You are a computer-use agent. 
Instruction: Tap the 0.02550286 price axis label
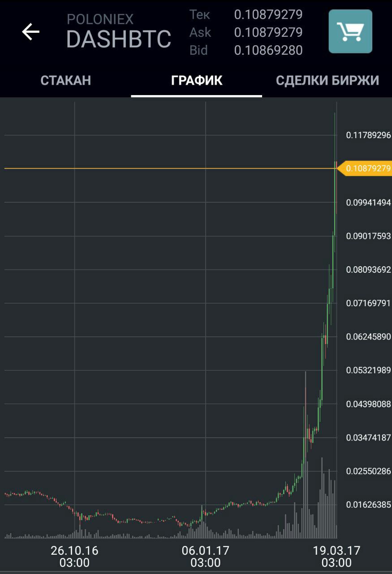point(369,471)
